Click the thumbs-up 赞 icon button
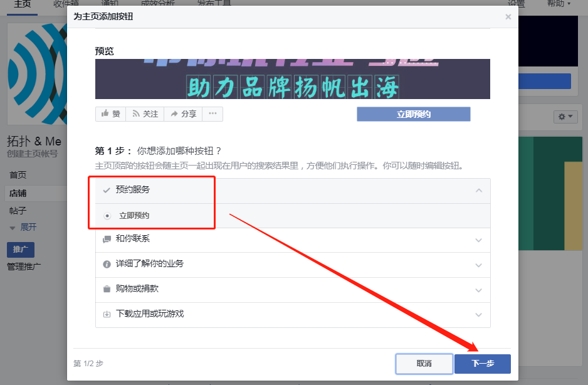 point(105,114)
